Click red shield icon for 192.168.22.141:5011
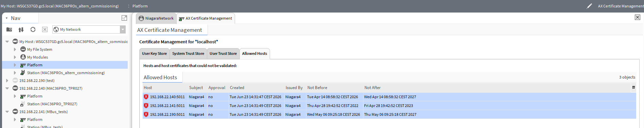This screenshot has width=644, height=128. 146,106
